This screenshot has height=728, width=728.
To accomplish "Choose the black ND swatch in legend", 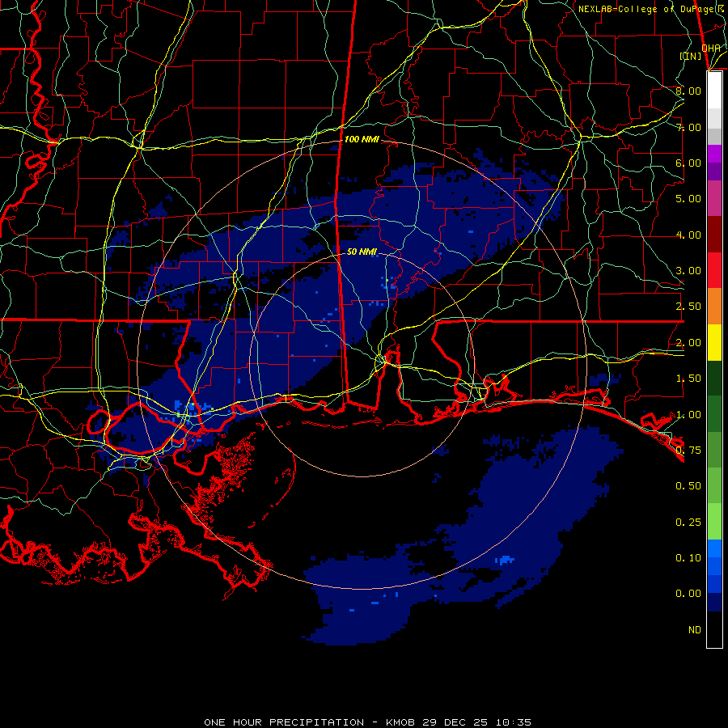I will point(714,629).
